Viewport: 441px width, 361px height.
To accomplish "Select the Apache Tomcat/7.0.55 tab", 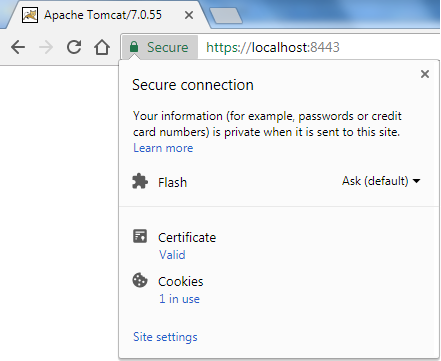I will click(105, 15).
